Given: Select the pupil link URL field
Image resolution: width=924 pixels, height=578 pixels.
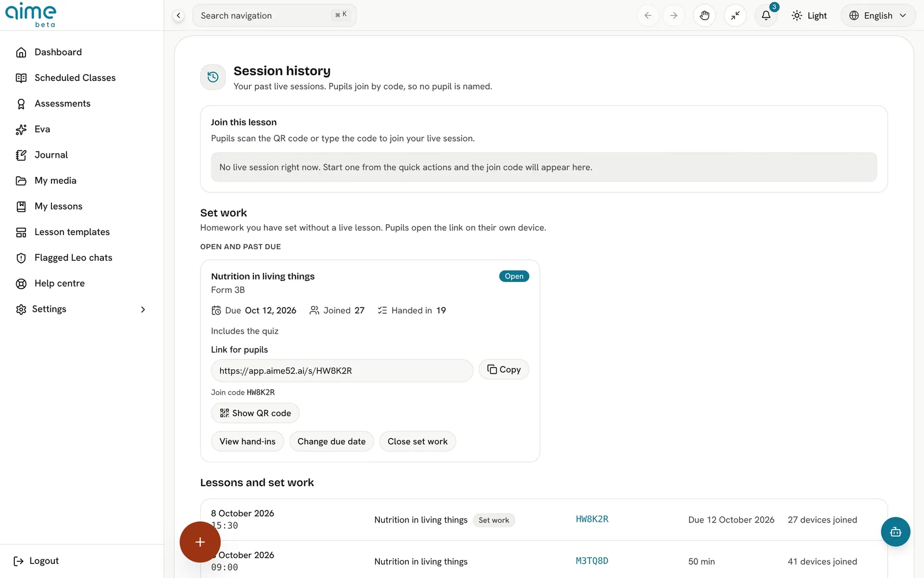Looking at the screenshot, I should tap(342, 370).
